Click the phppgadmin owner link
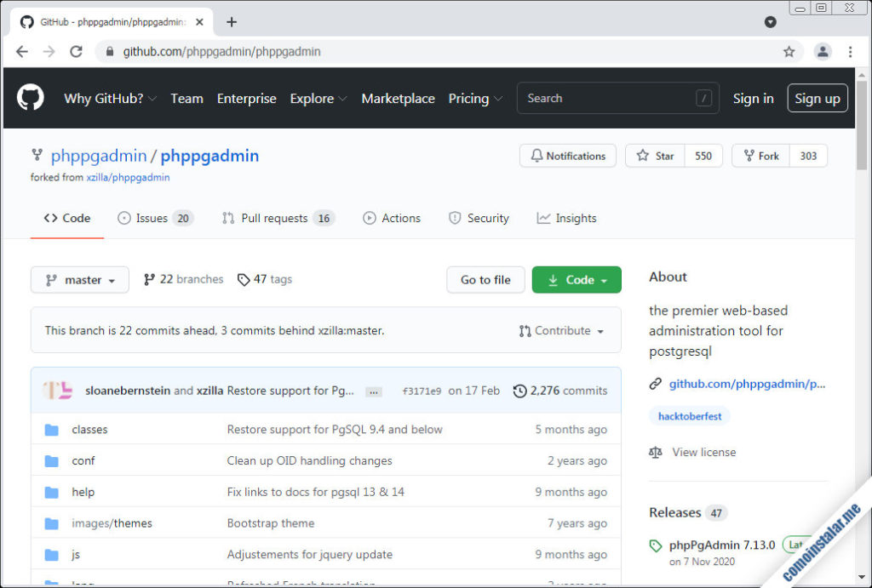Image resolution: width=872 pixels, height=588 pixels. (x=99, y=156)
